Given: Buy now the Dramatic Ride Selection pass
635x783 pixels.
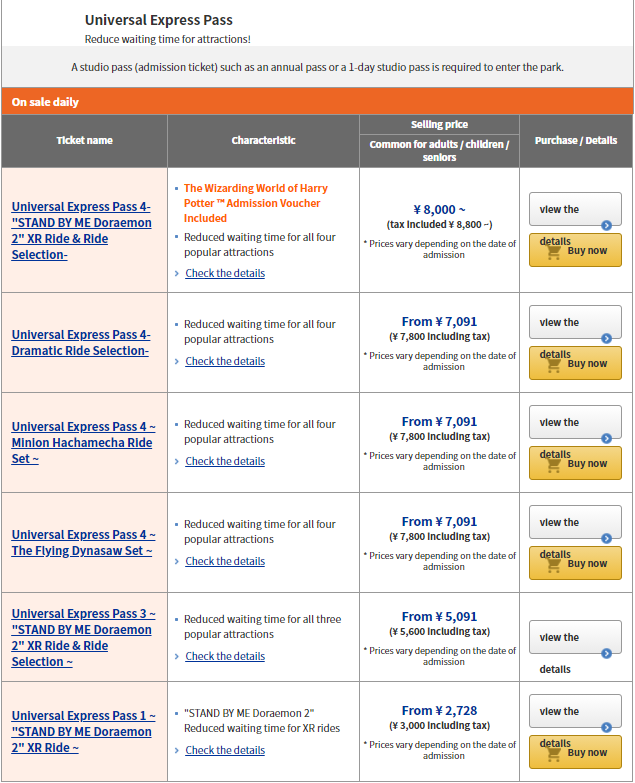Looking at the screenshot, I should 575,363.
